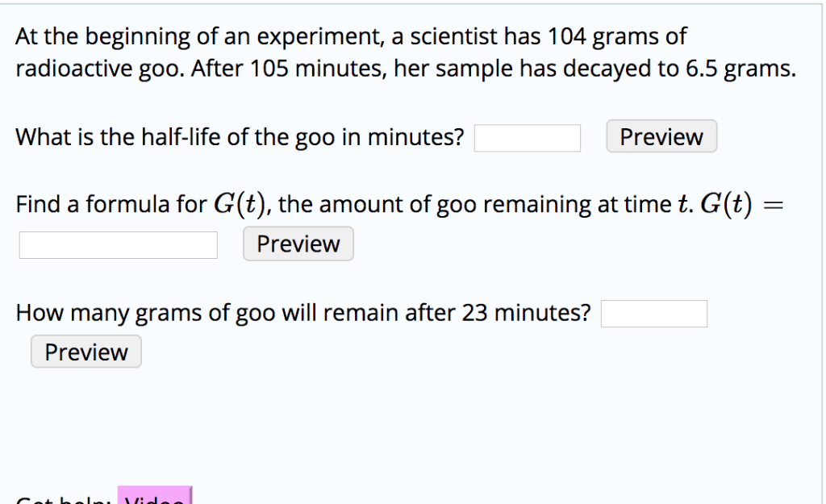Click the grams remaining after 23 minutes field
This screenshot has height=504, width=826.
(654, 313)
